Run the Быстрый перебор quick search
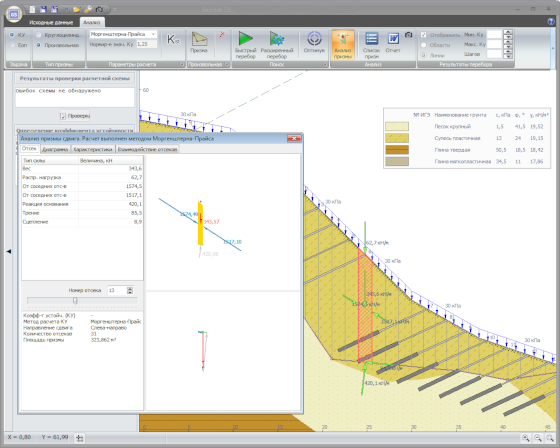Image resolution: width=560 pixels, height=448 pixels. point(246,45)
